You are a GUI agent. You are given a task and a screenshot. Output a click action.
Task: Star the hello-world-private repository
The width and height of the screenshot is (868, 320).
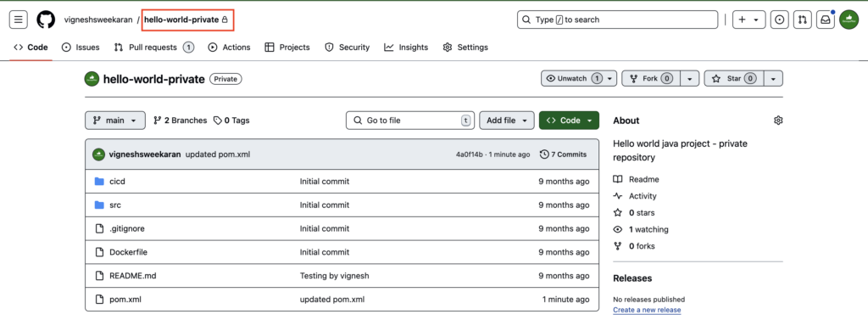734,79
